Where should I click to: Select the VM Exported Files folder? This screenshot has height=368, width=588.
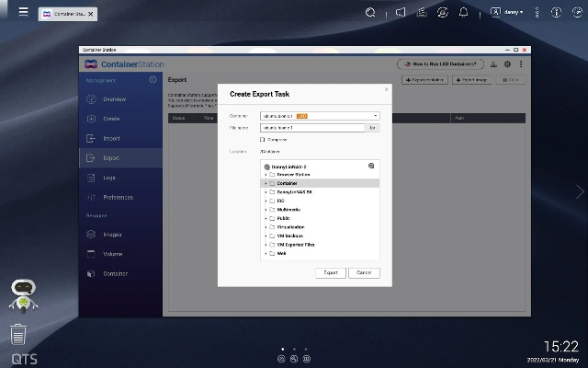click(296, 245)
